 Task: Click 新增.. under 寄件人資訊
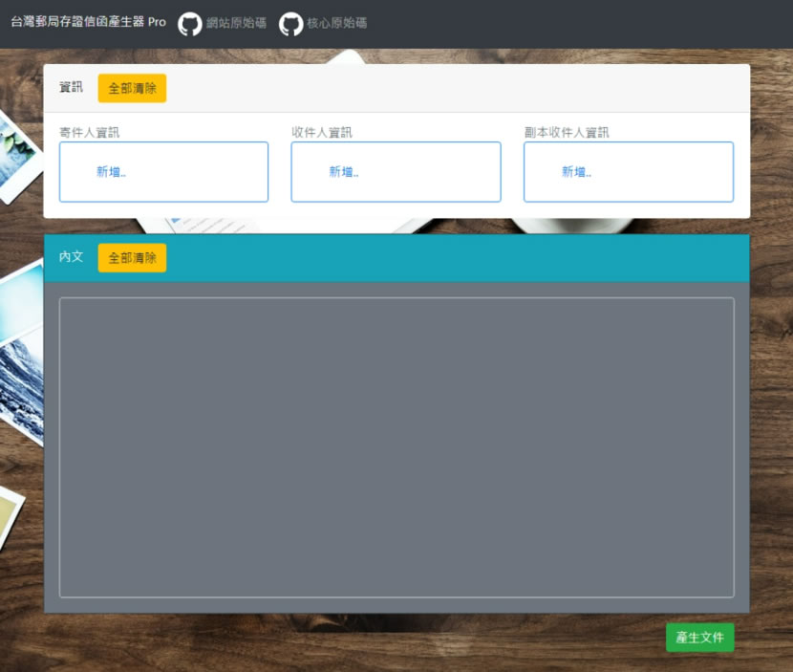(111, 172)
